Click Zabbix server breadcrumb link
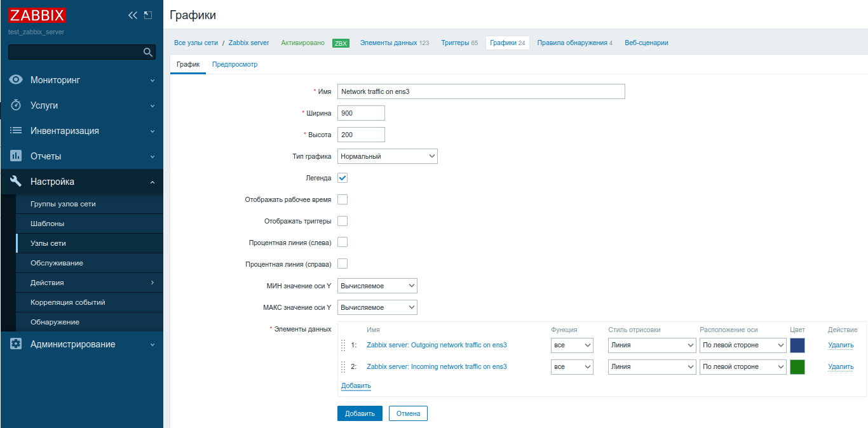The width and height of the screenshot is (868, 428). pos(248,43)
